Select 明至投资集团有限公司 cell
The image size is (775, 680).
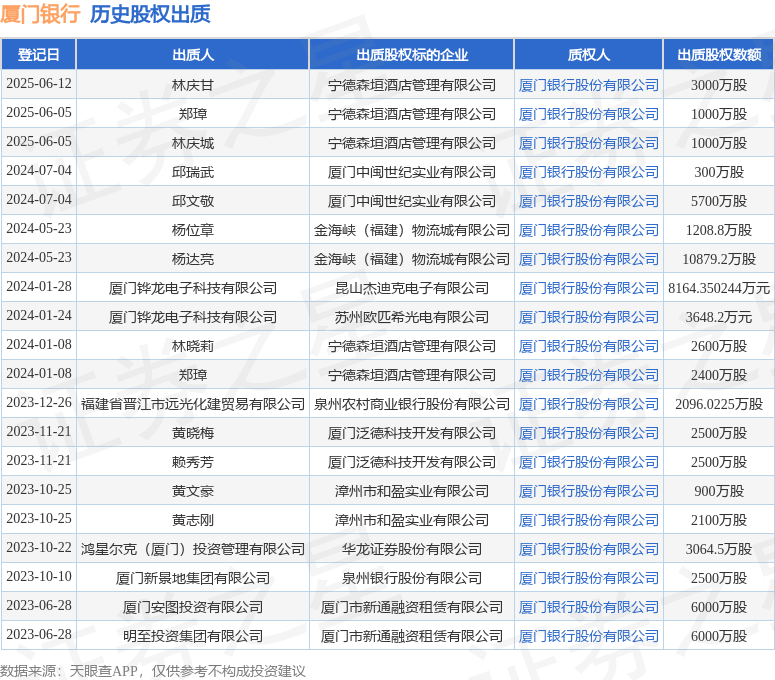(193, 636)
